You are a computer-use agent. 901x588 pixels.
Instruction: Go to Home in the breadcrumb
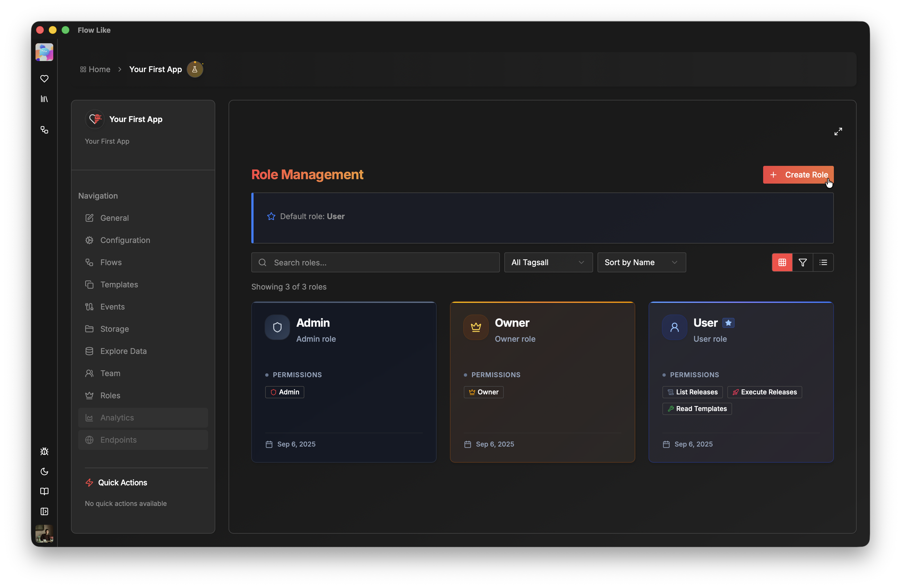click(x=99, y=69)
